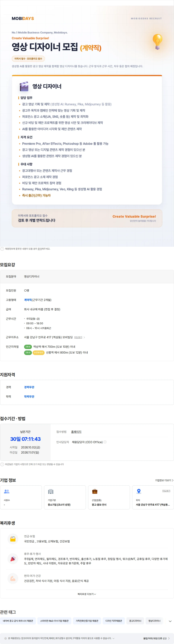
Task: Click the light bulb illustration
Action: coord(157,42)
